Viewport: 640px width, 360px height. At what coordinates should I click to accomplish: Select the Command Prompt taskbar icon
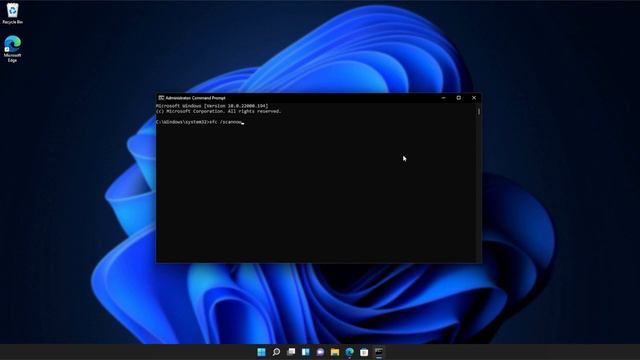(379, 352)
